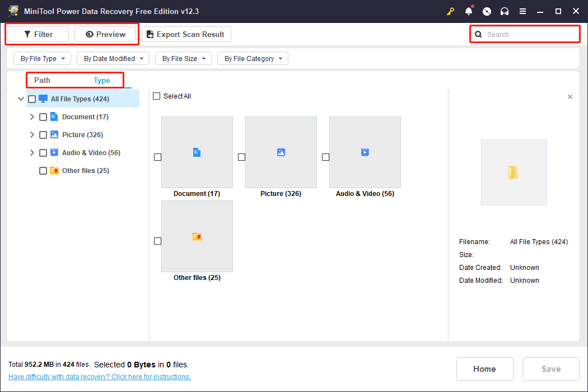Click the headset support icon
Screen dimensions: 588x392
(x=505, y=11)
